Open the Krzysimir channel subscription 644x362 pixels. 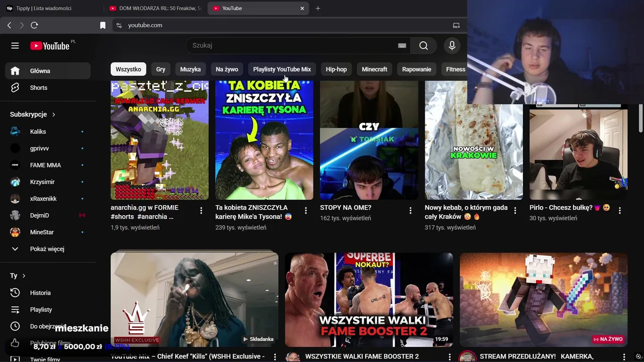pyautogui.click(x=48, y=182)
